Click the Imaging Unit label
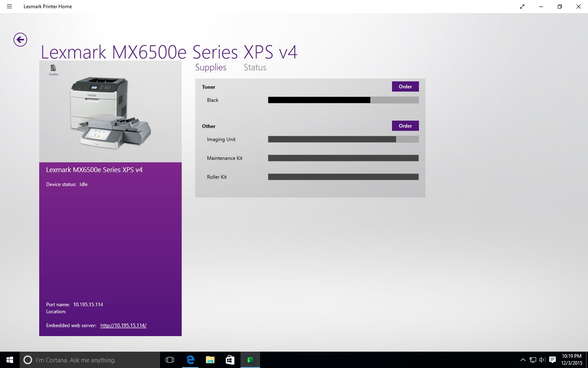 click(x=221, y=139)
